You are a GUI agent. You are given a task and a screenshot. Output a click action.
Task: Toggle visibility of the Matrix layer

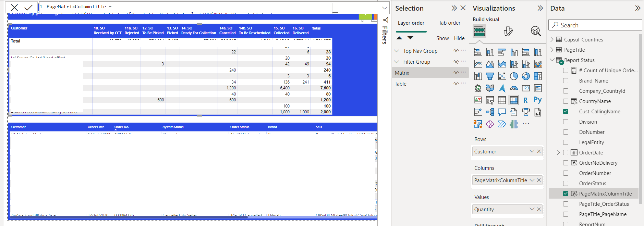point(456,73)
